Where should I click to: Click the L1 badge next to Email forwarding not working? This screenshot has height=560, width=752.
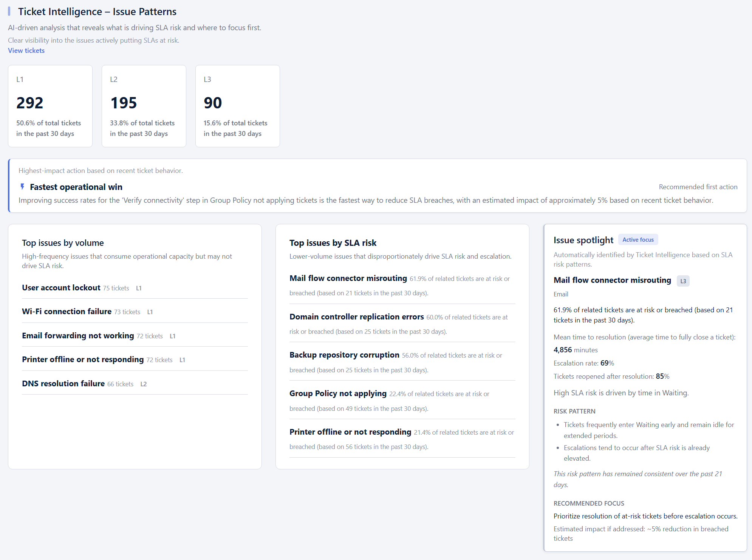tap(173, 336)
